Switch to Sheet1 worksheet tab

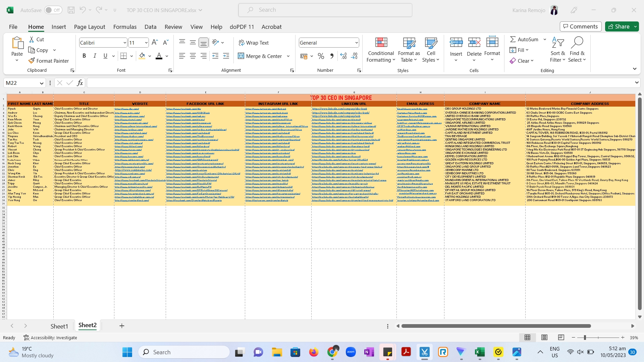tap(59, 326)
